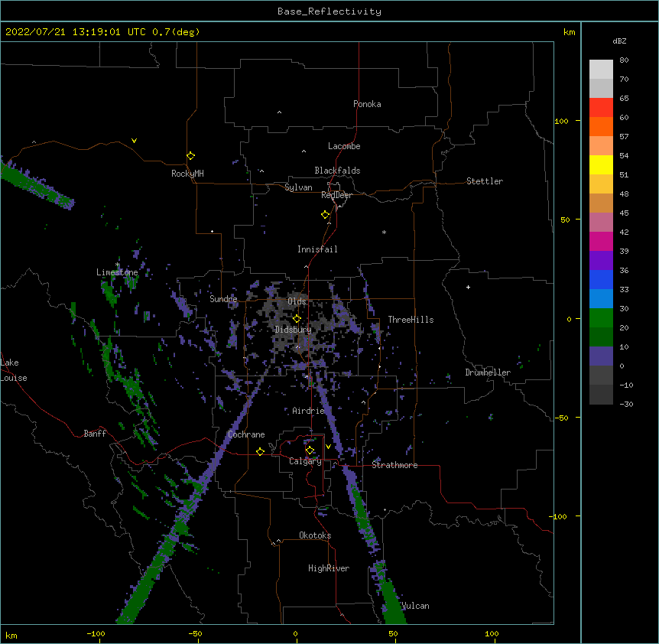Click the Ponoka map label
This screenshot has width=659, height=644.
tap(367, 104)
